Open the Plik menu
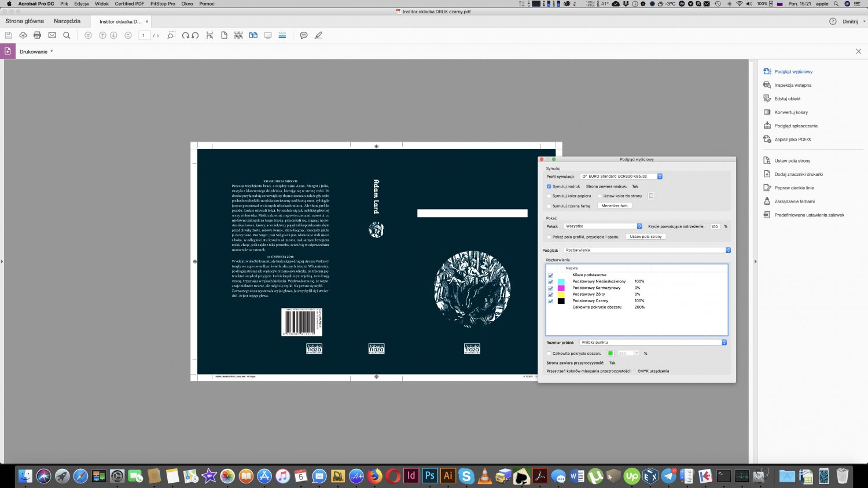868x488 pixels. coord(64,4)
